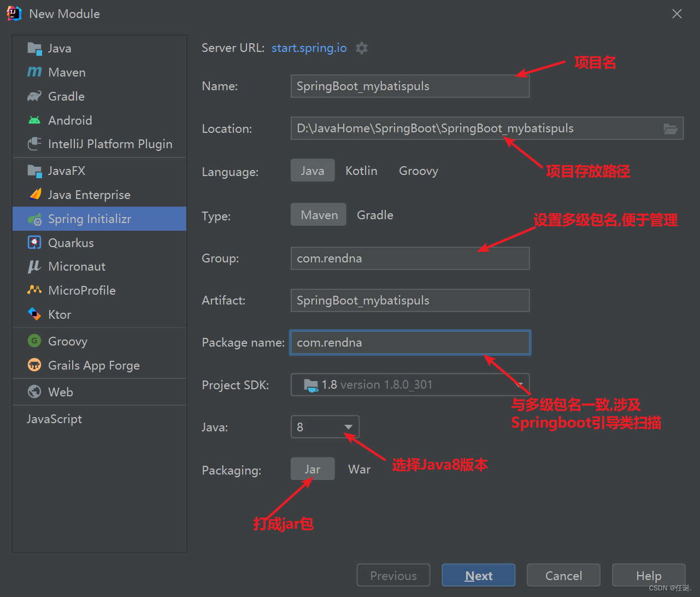Click the Maven 'm' icon
Image resolution: width=700 pixels, height=597 pixels.
click(34, 72)
